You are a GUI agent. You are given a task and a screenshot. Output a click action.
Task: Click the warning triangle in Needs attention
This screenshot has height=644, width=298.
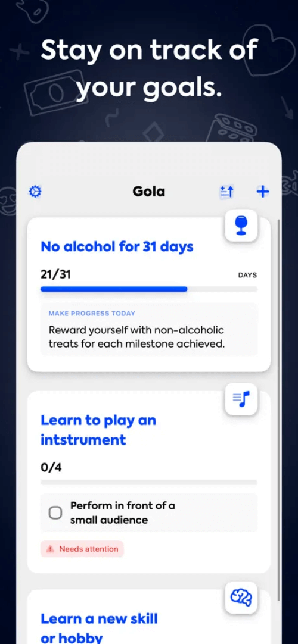[x=50, y=549]
